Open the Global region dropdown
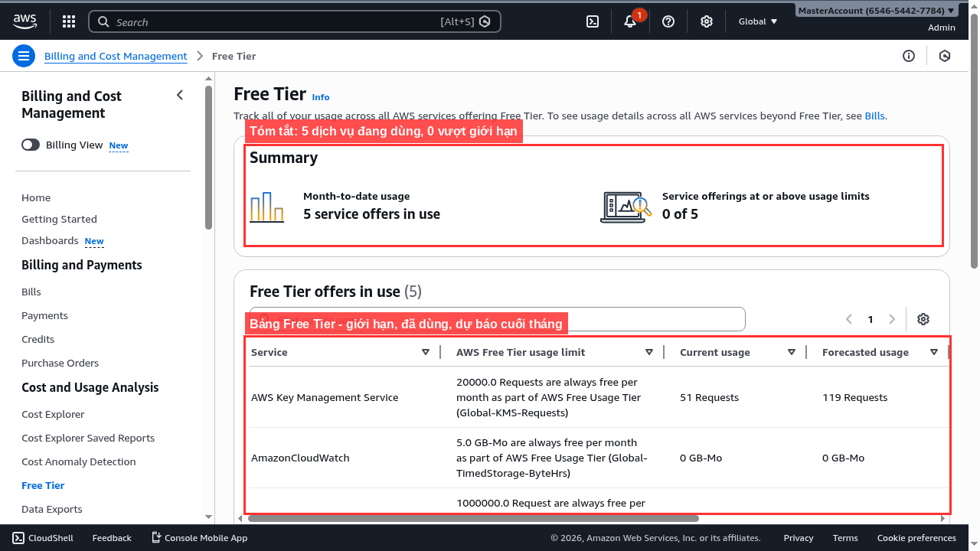 tap(756, 21)
